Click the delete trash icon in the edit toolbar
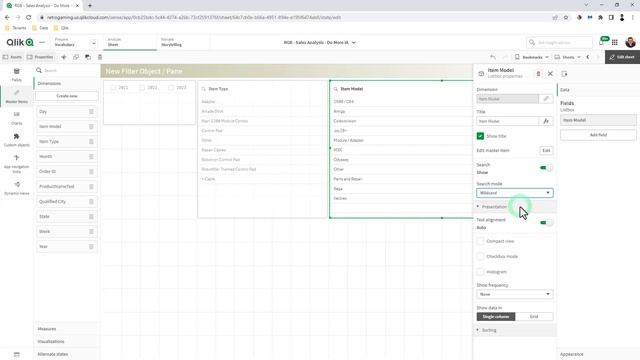The image size is (640, 360). 100,57
